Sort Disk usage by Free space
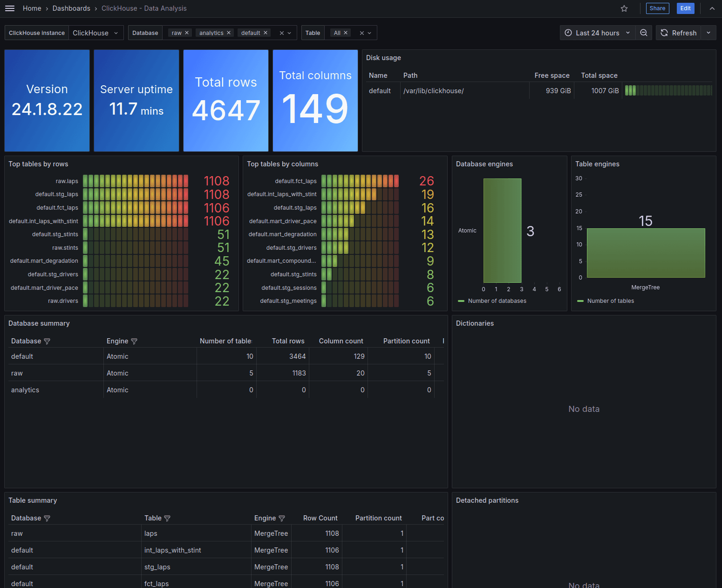This screenshot has width=722, height=588. tap(552, 75)
